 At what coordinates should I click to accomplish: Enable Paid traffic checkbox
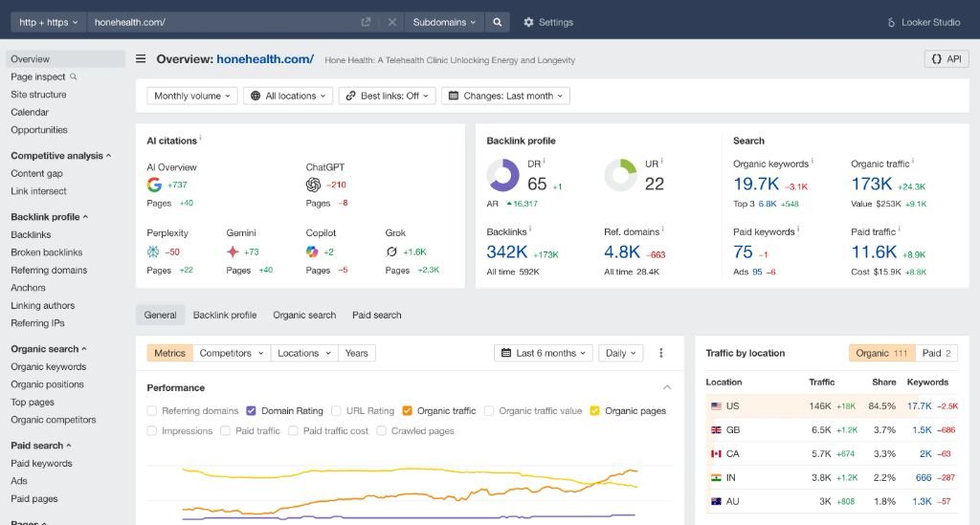pyautogui.click(x=225, y=430)
